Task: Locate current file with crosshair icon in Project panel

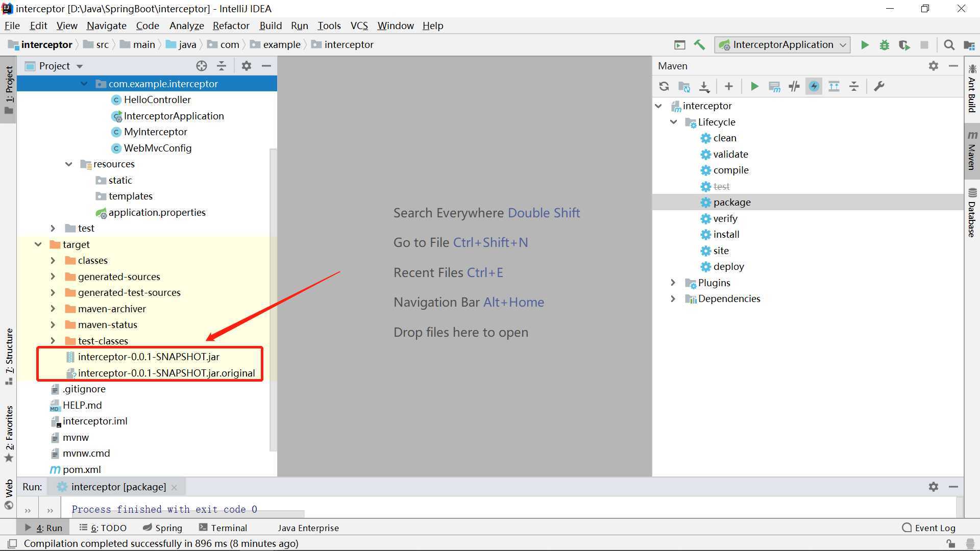Action: 202,66
